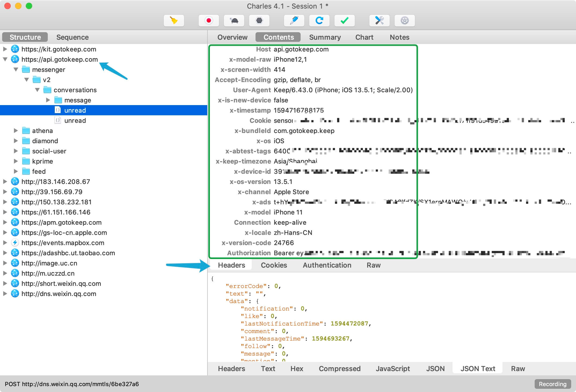Select request Authentication tab
Image resolution: width=576 pixels, height=392 pixels.
tap(327, 265)
